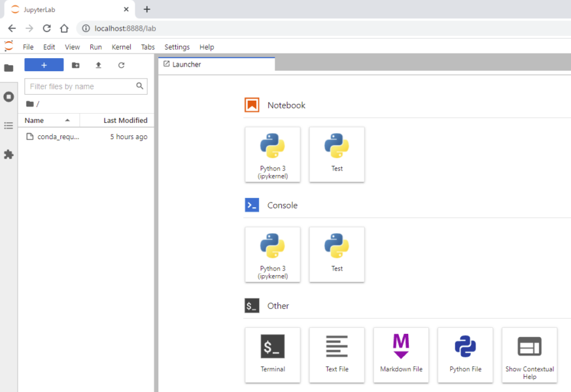Launch Python 3 ipykernel notebook
Viewport: 571px width, 392px height.
coord(273,154)
